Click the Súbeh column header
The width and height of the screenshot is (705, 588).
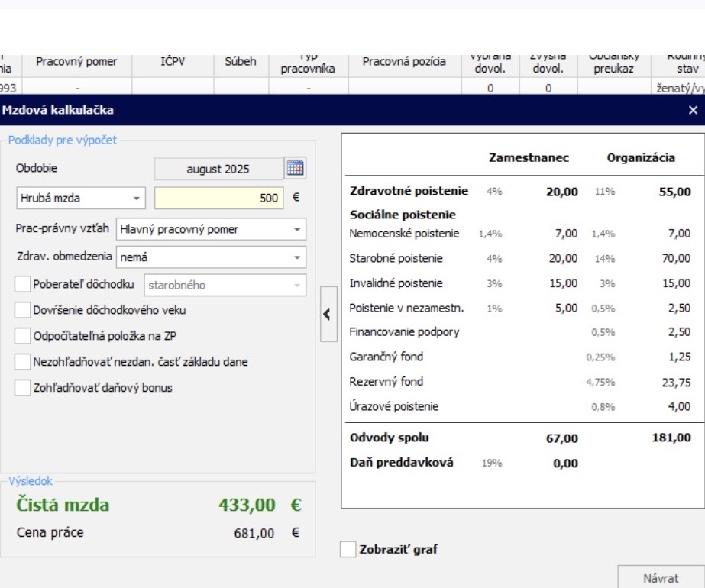[240, 62]
